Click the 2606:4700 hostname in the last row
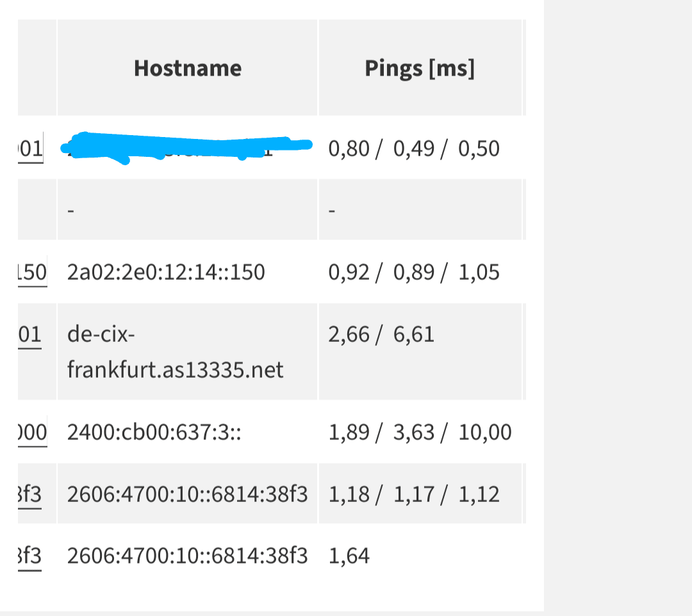692x616 pixels. (187, 556)
